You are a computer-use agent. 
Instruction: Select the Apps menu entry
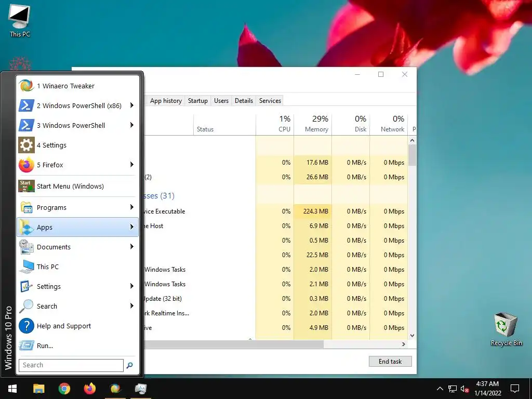coord(78,227)
